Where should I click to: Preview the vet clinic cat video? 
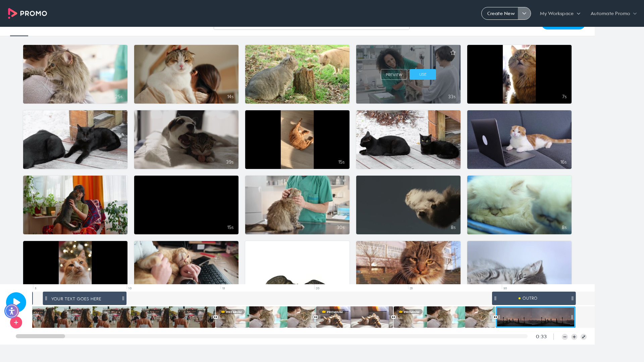394,74
